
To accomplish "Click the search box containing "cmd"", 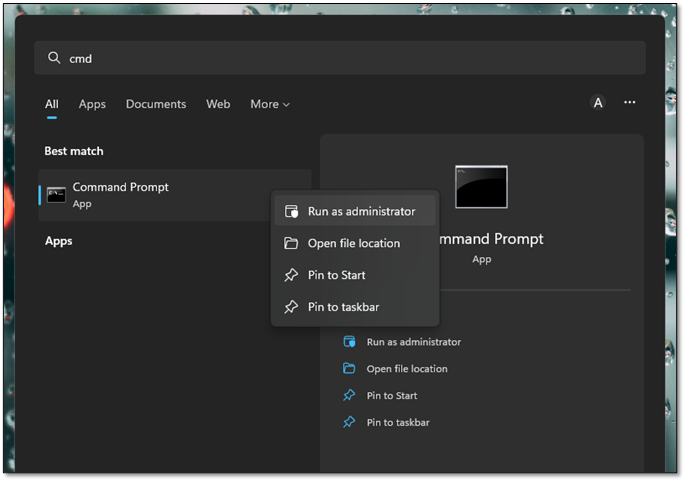I will (x=340, y=58).
